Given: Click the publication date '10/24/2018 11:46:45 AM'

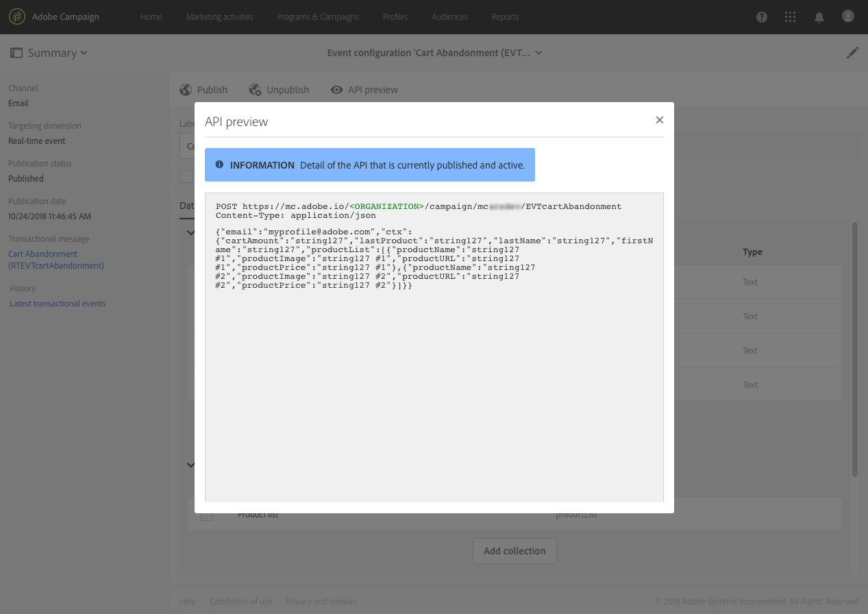Looking at the screenshot, I should click(x=49, y=217).
